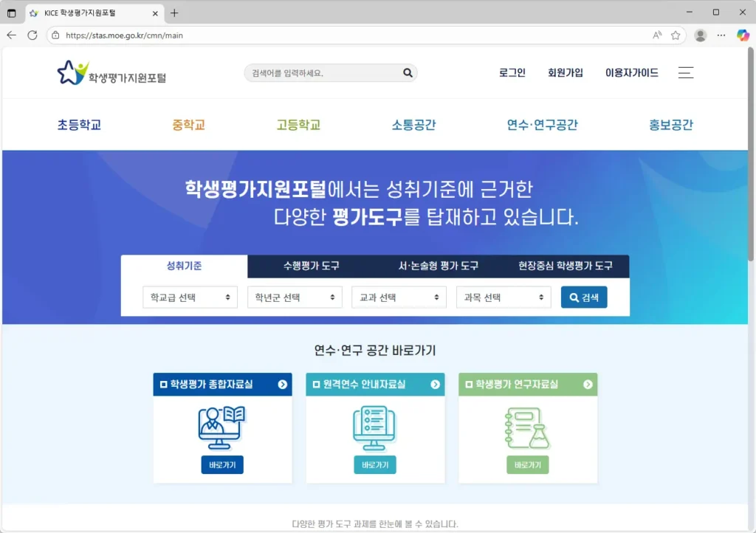Click the search magnifier icon in the search bar
The image size is (756, 533).
(x=407, y=72)
